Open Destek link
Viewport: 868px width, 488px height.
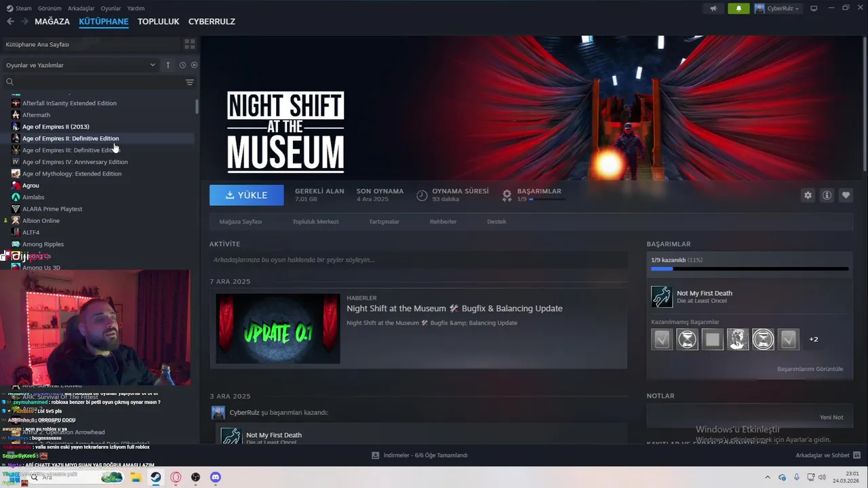pyautogui.click(x=496, y=222)
